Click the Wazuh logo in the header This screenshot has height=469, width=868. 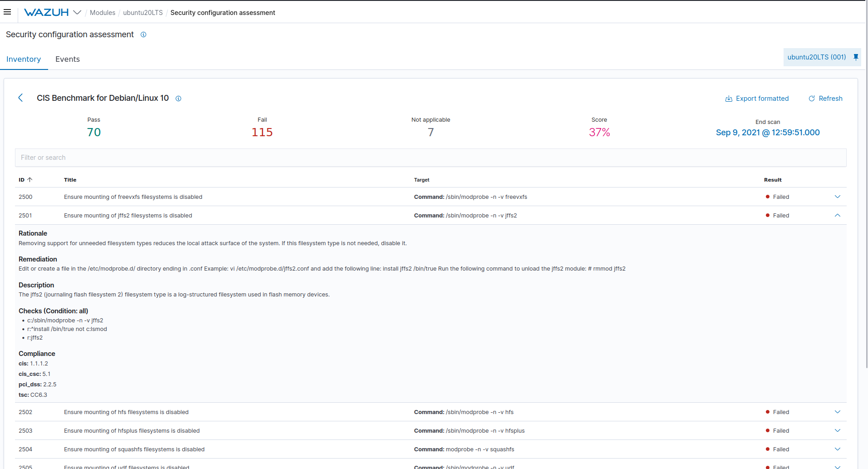pos(47,12)
